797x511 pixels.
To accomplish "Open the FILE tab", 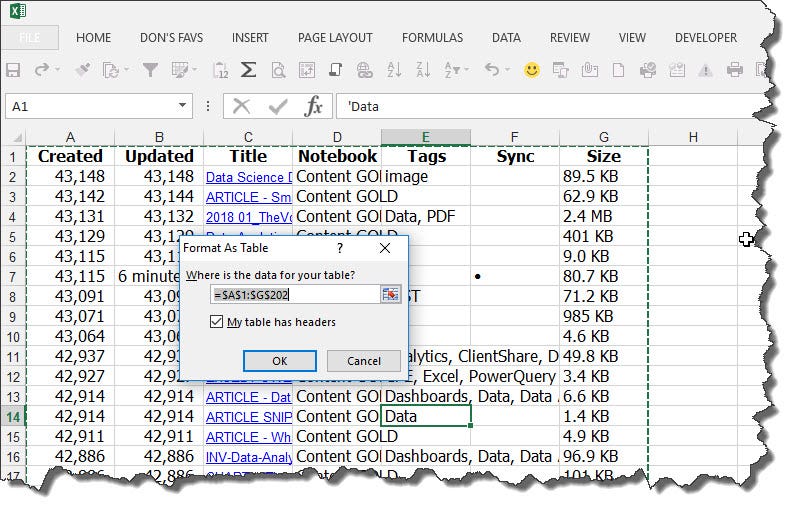I will point(29,38).
